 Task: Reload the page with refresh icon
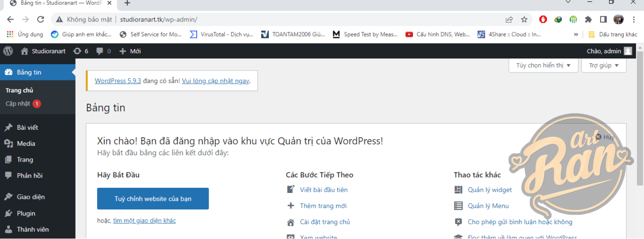coord(40,19)
